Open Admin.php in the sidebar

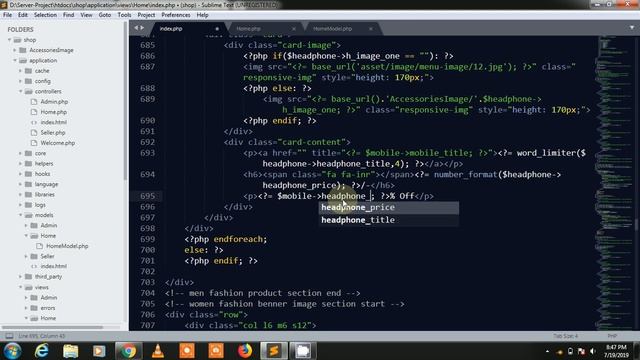pyautogui.click(x=54, y=102)
